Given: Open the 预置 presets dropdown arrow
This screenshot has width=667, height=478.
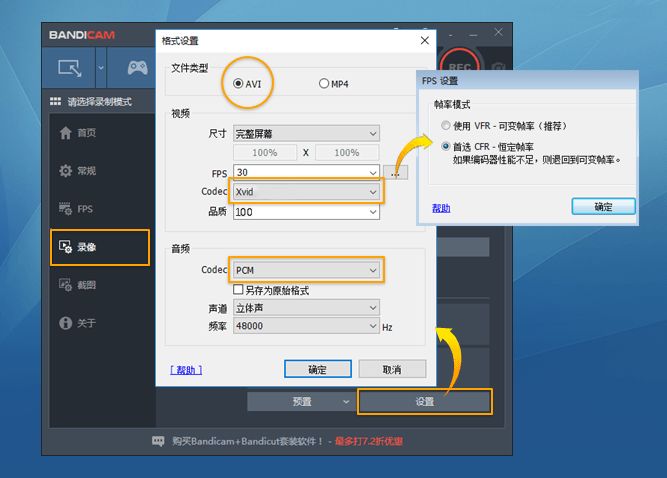Looking at the screenshot, I should [346, 401].
